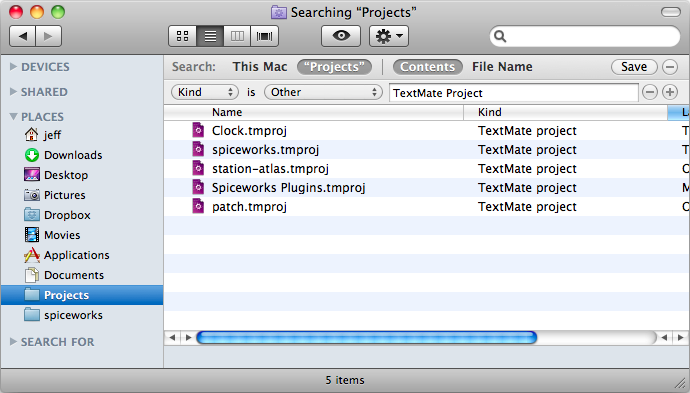Save the search with the Save button
690x393 pixels.
click(x=634, y=67)
